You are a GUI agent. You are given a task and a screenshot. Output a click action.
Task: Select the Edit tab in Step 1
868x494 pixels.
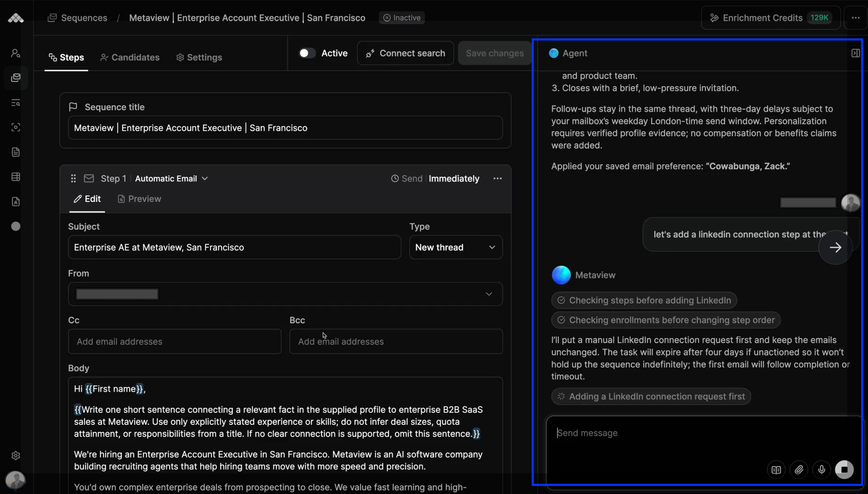pyautogui.click(x=87, y=199)
